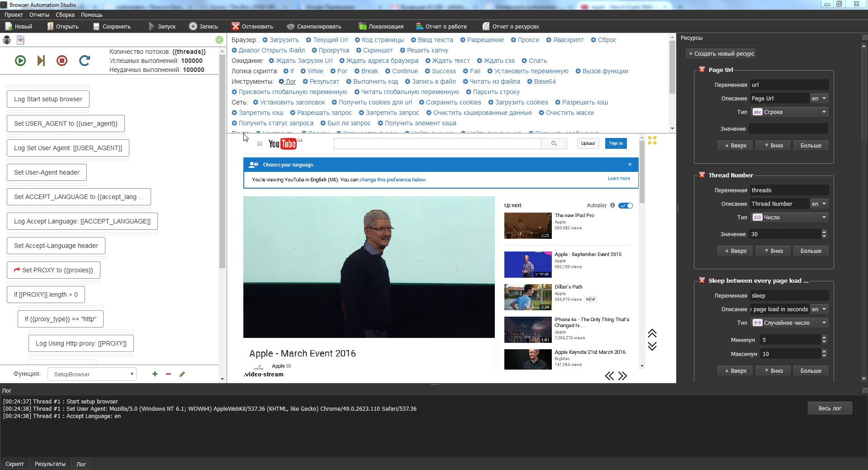Click the double chevron up icon

coord(652,334)
